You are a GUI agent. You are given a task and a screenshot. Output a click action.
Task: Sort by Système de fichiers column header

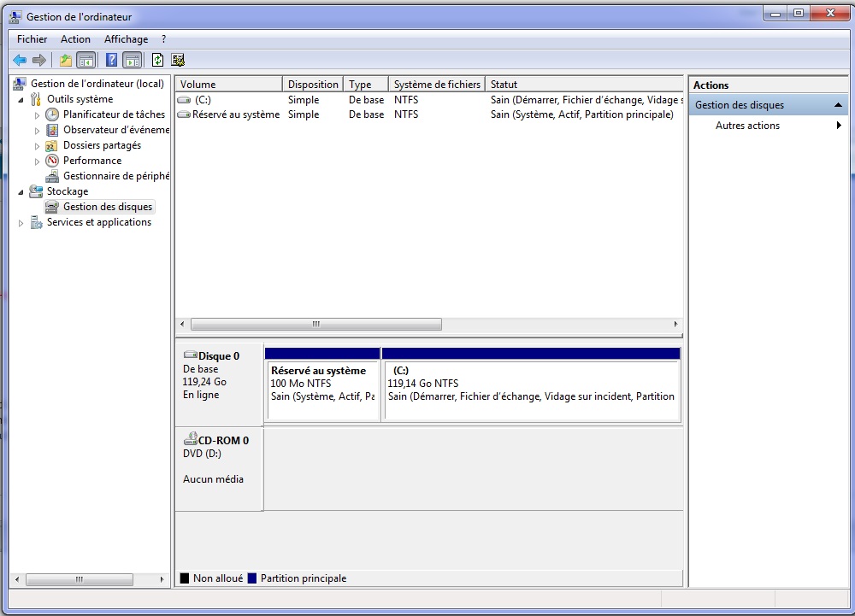coord(437,85)
